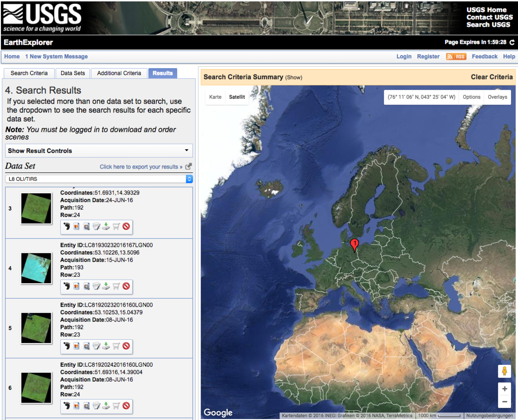Switch map to Satellit view
Viewport: 518px width, 420px height.
coord(237,97)
